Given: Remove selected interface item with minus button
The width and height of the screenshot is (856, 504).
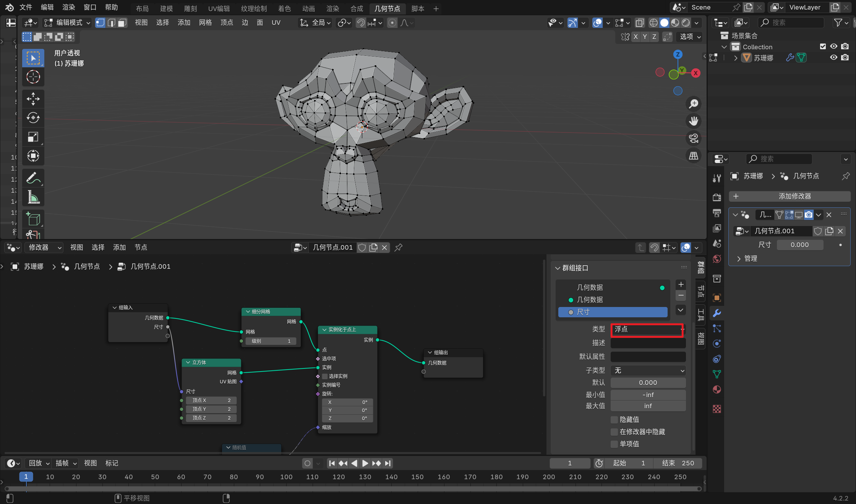Looking at the screenshot, I should click(681, 296).
